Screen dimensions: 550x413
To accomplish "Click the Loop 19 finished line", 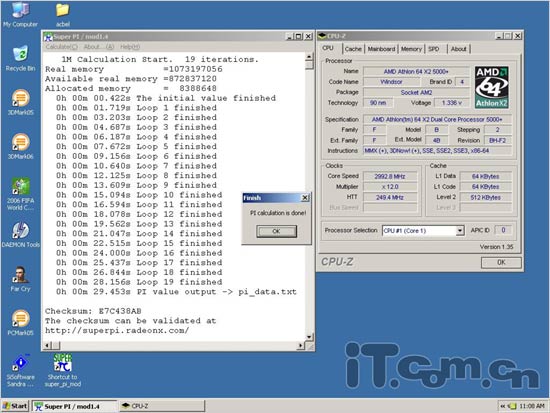I will coord(139,282).
